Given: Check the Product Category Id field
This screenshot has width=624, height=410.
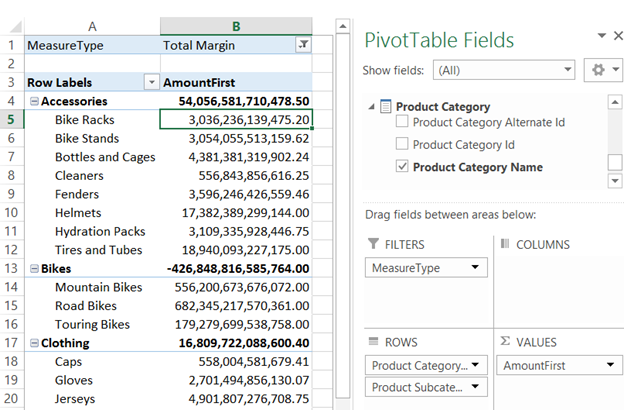Looking at the screenshot, I should (x=402, y=145).
